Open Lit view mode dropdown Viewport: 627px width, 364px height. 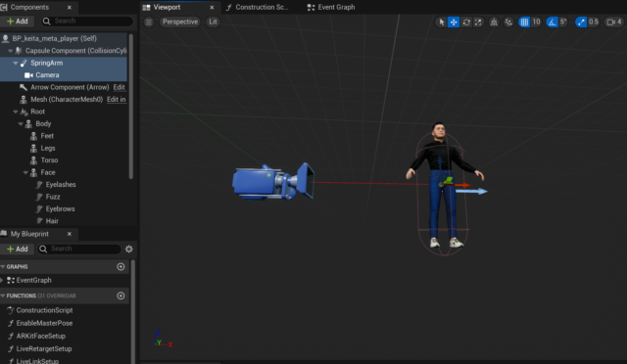[213, 22]
